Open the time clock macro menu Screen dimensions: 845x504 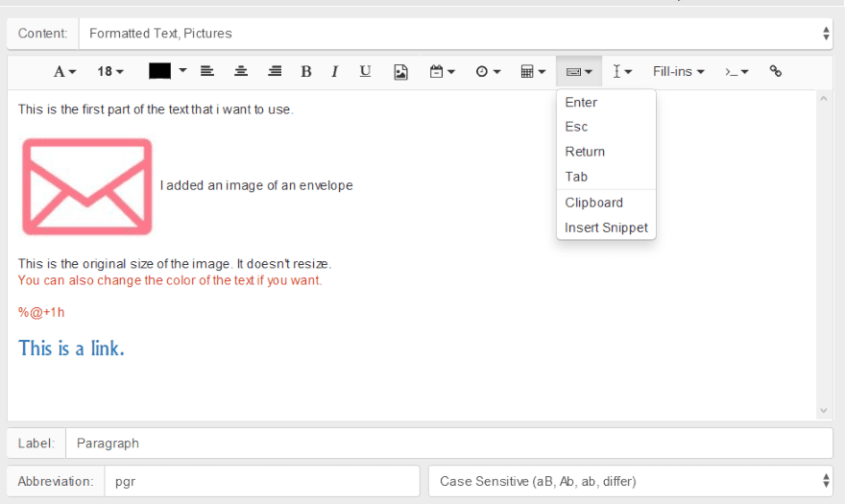click(x=488, y=71)
